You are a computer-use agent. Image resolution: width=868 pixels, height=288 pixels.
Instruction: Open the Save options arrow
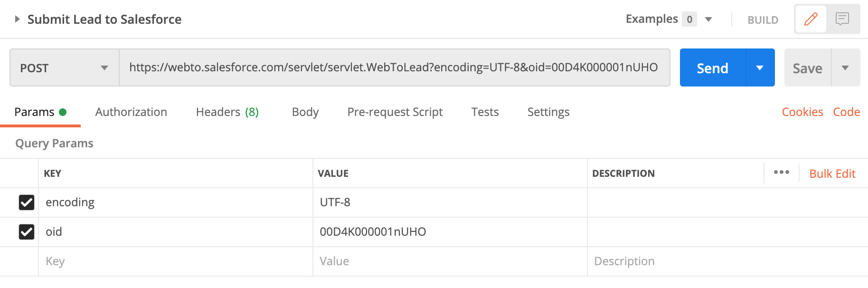click(845, 67)
